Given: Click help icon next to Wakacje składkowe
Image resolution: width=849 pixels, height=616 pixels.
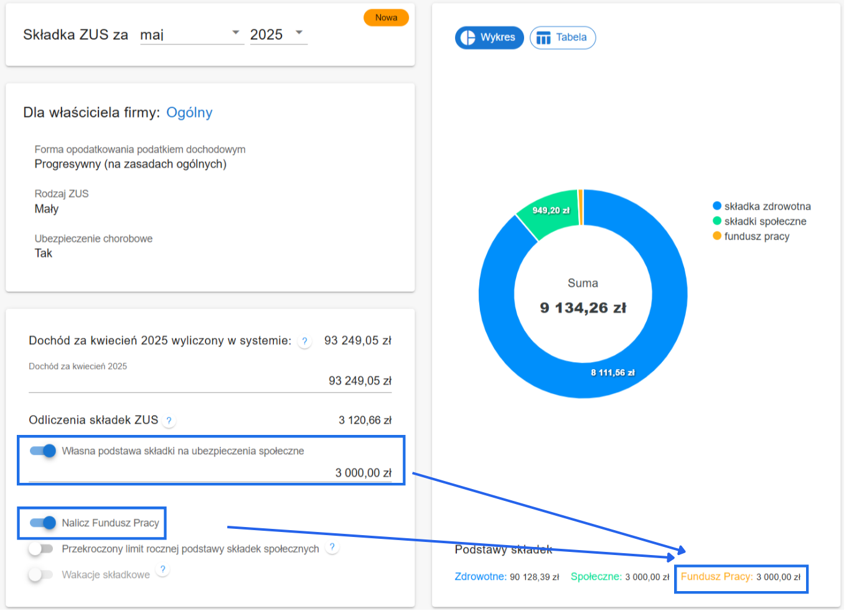Looking at the screenshot, I should (x=162, y=569).
